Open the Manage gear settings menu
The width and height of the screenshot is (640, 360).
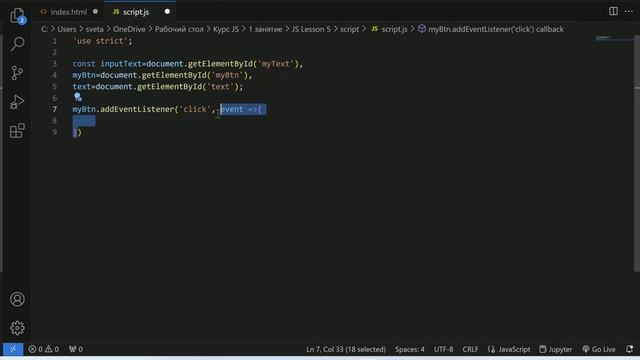(17, 328)
